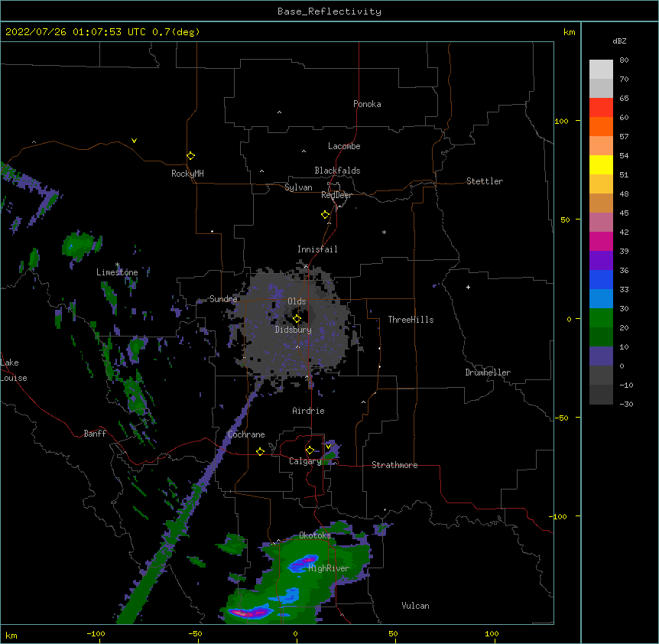Select the Calgary label
This screenshot has width=659, height=644.
(x=305, y=461)
